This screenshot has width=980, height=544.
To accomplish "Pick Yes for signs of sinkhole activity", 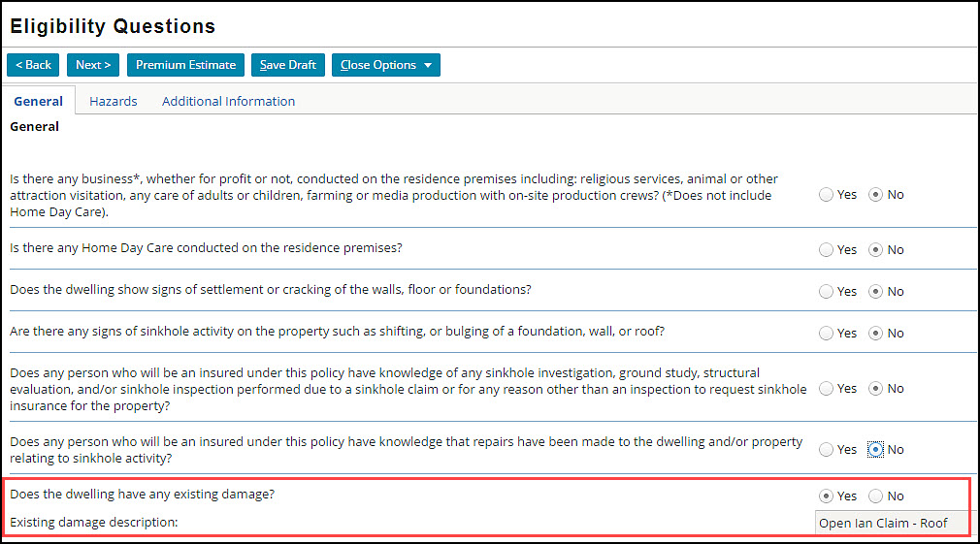I will [x=827, y=334].
